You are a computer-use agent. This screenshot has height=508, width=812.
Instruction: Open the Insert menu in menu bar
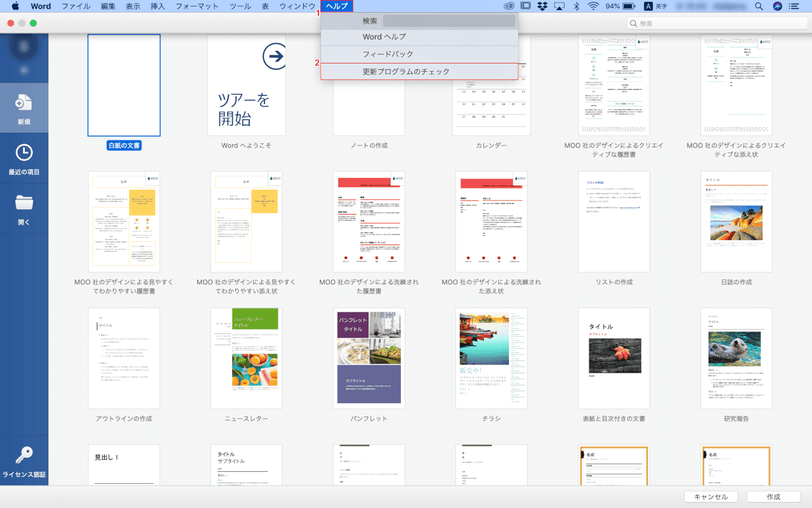pyautogui.click(x=158, y=6)
